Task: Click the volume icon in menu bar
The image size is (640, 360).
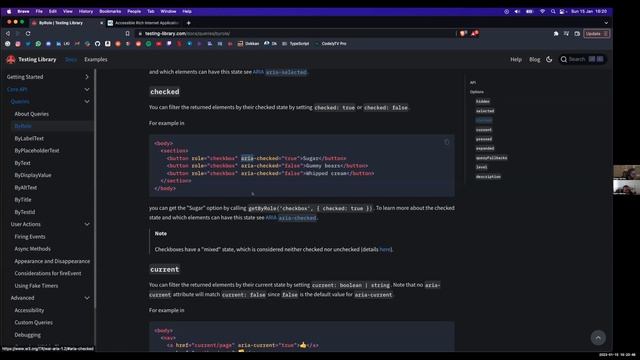Action: point(517,11)
